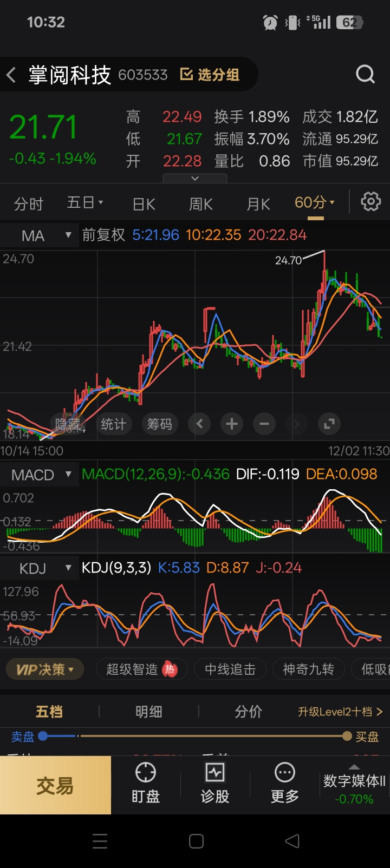Open 统计 statistics button

click(x=113, y=424)
